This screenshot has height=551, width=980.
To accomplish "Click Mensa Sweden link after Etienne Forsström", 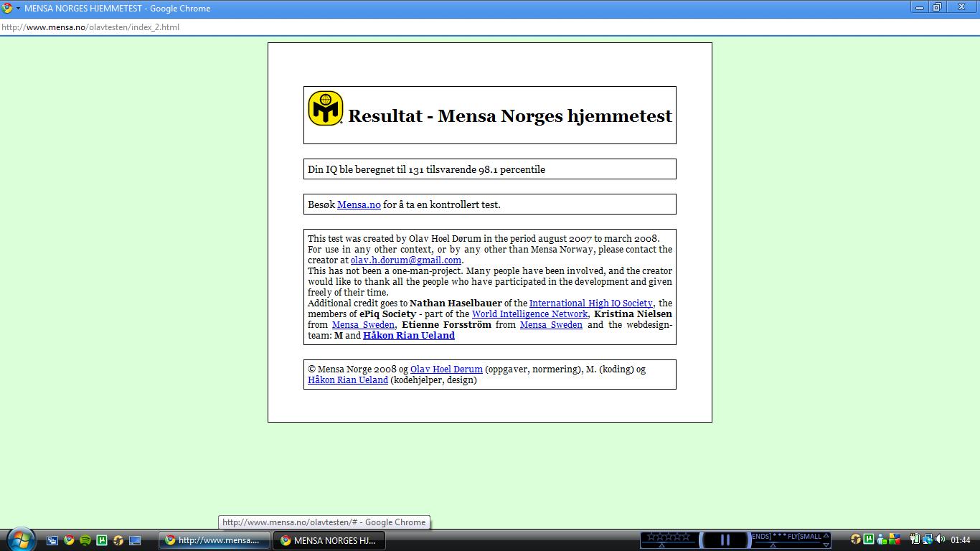I will pos(551,325).
